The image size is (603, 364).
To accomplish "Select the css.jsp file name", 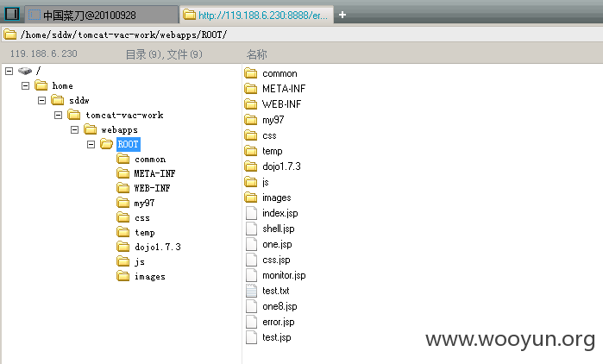I will pyautogui.click(x=276, y=260).
